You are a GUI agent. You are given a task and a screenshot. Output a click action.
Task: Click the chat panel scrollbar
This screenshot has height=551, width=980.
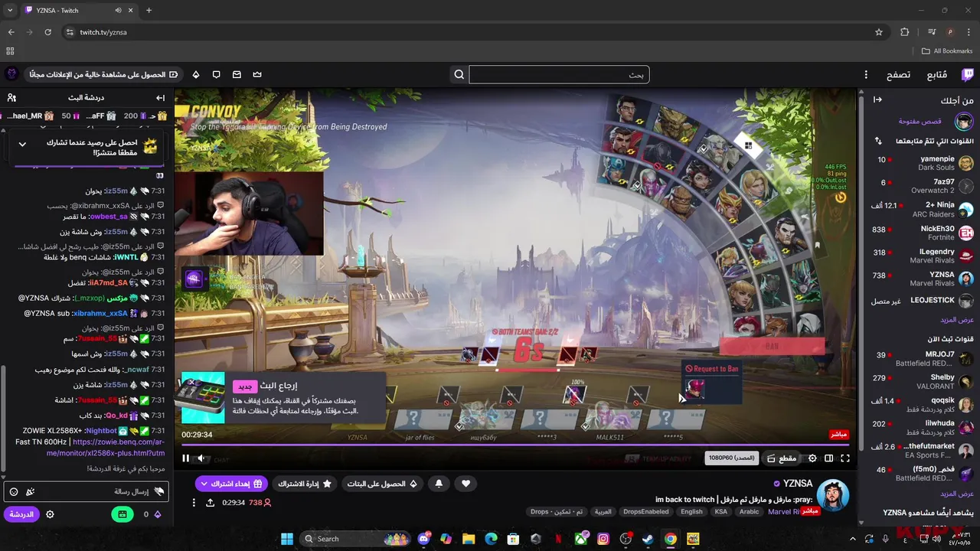(x=3, y=417)
